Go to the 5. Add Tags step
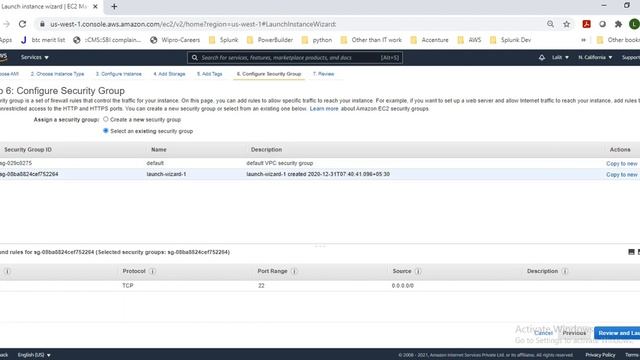The width and height of the screenshot is (640, 360). pos(209,74)
